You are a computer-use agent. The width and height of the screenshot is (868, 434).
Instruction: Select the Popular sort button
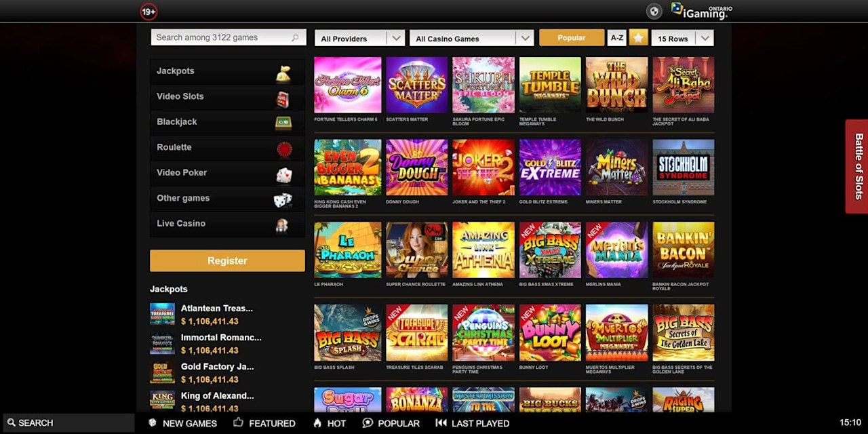pyautogui.click(x=572, y=38)
